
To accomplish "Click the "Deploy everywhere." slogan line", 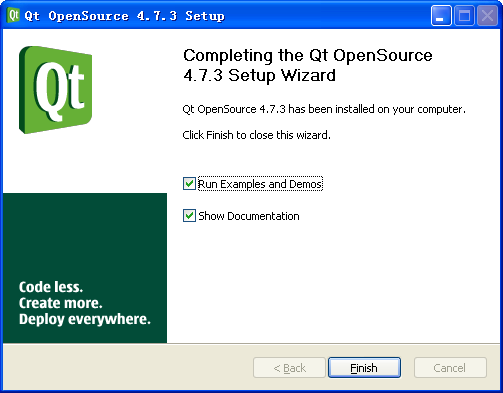I will point(85,319).
